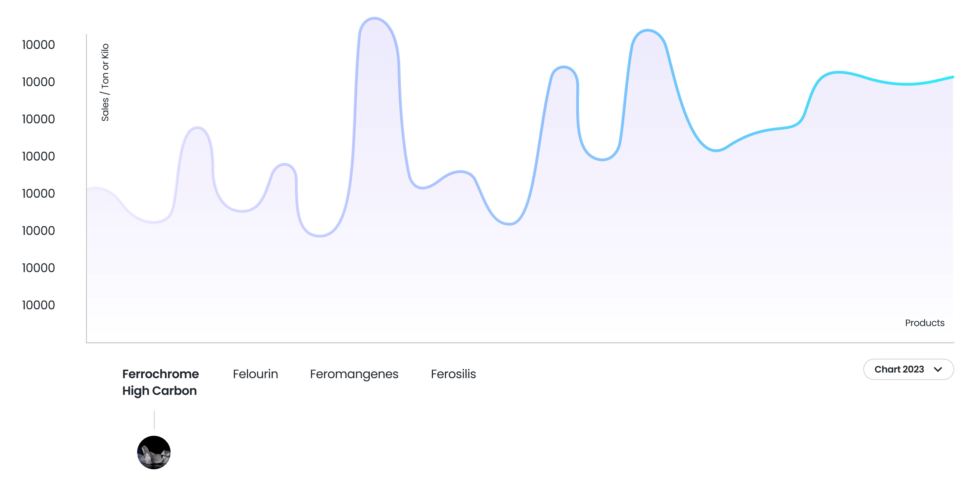Click the Sales / Ton or Kilo label

click(105, 82)
